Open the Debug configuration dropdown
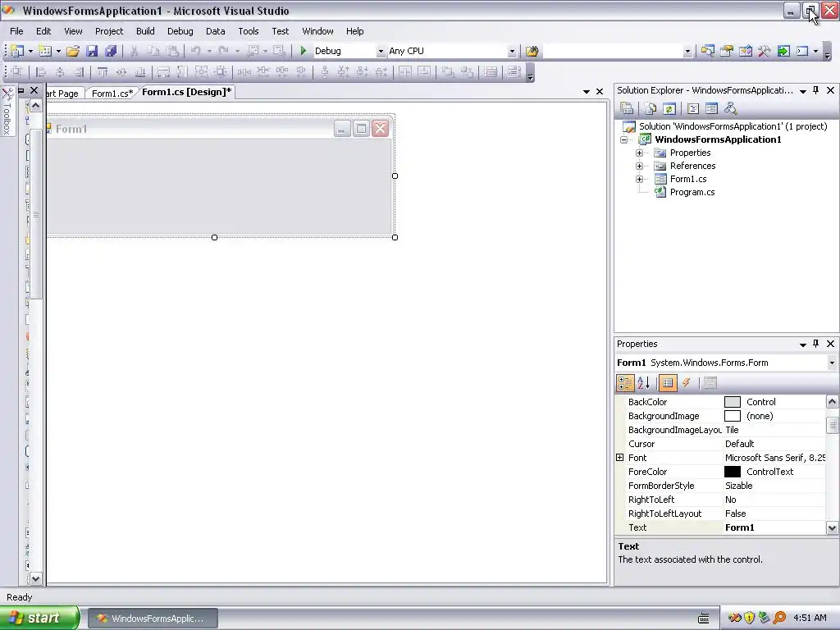Viewport: 840px width, 630px height. point(381,52)
